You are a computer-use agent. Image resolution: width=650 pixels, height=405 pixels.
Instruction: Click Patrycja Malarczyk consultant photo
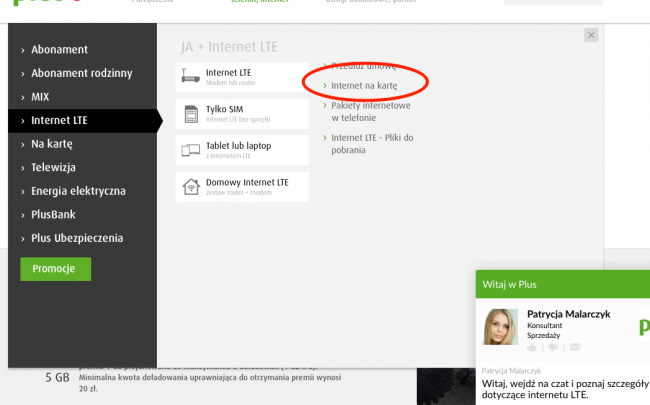click(x=500, y=327)
